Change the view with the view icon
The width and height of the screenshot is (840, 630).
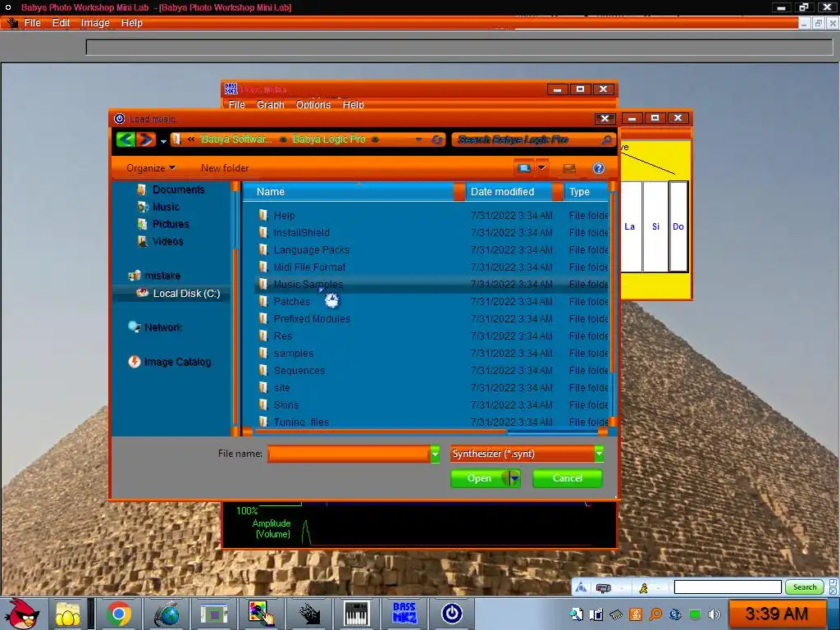pos(524,168)
